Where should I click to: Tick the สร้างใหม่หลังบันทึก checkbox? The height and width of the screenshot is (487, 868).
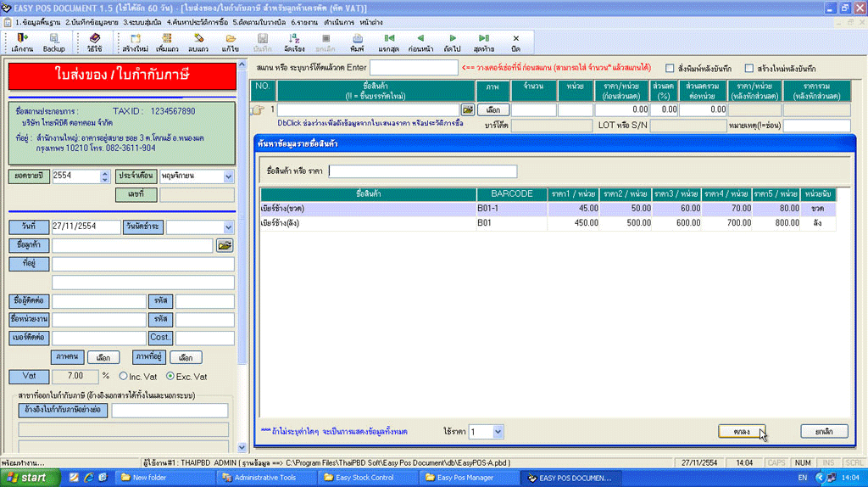pyautogui.click(x=748, y=68)
